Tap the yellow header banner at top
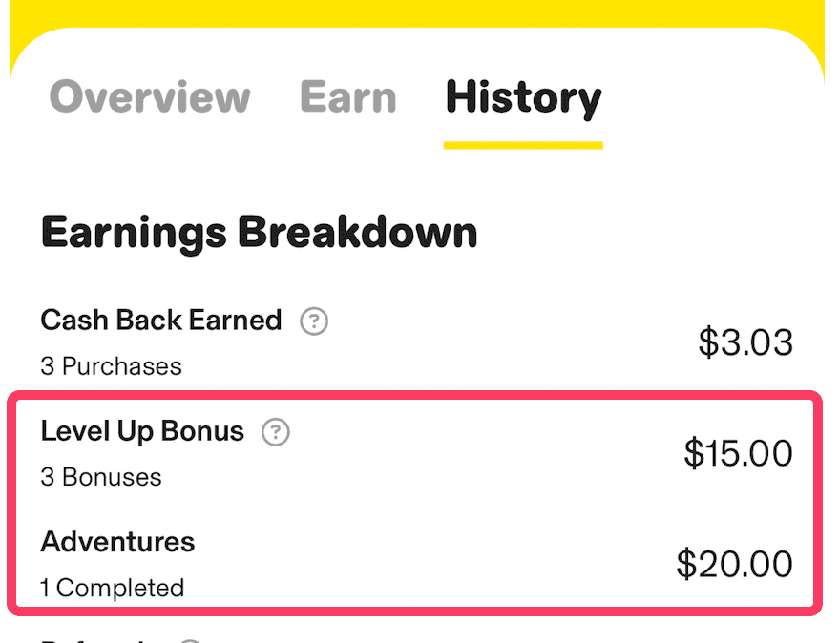The width and height of the screenshot is (840, 643). [420, 11]
